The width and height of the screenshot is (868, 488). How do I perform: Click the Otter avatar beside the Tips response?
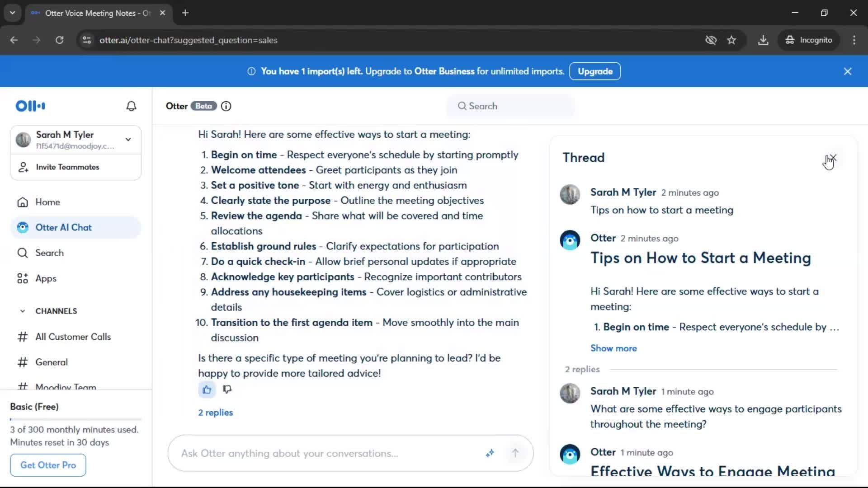pos(570,240)
